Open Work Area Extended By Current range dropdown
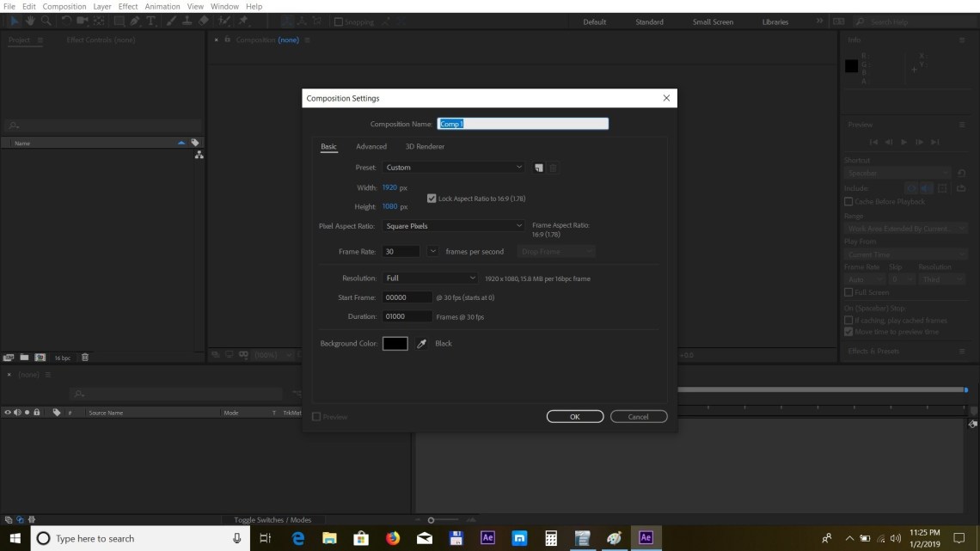 click(905, 229)
